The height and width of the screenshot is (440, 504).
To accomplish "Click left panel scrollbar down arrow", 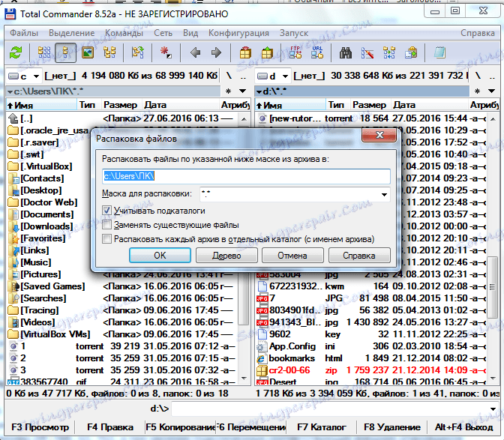I will coord(244,379).
